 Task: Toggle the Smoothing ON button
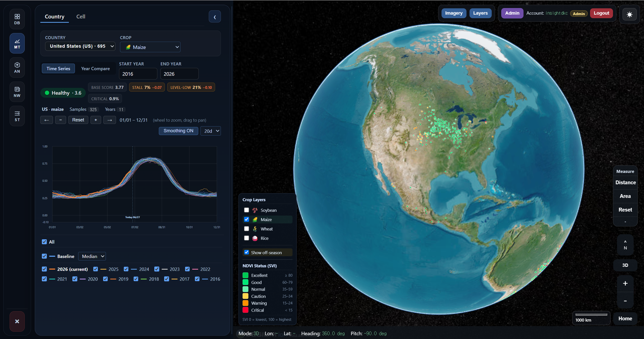[x=178, y=131]
